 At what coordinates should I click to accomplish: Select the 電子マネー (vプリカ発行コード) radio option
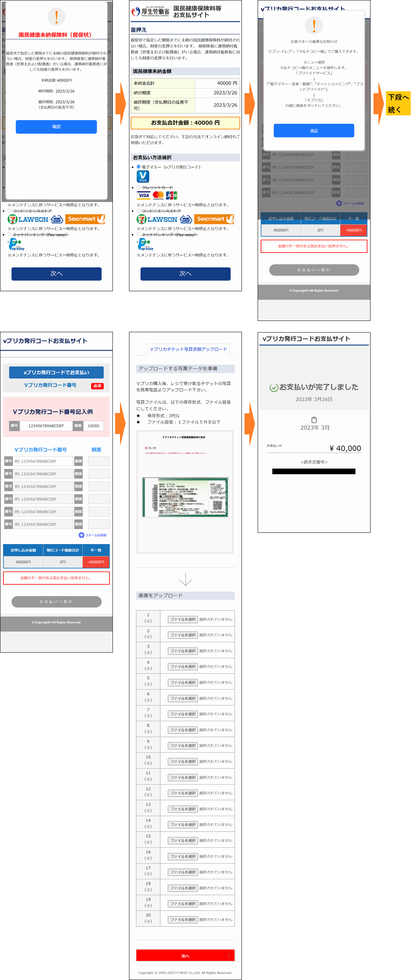click(x=138, y=167)
